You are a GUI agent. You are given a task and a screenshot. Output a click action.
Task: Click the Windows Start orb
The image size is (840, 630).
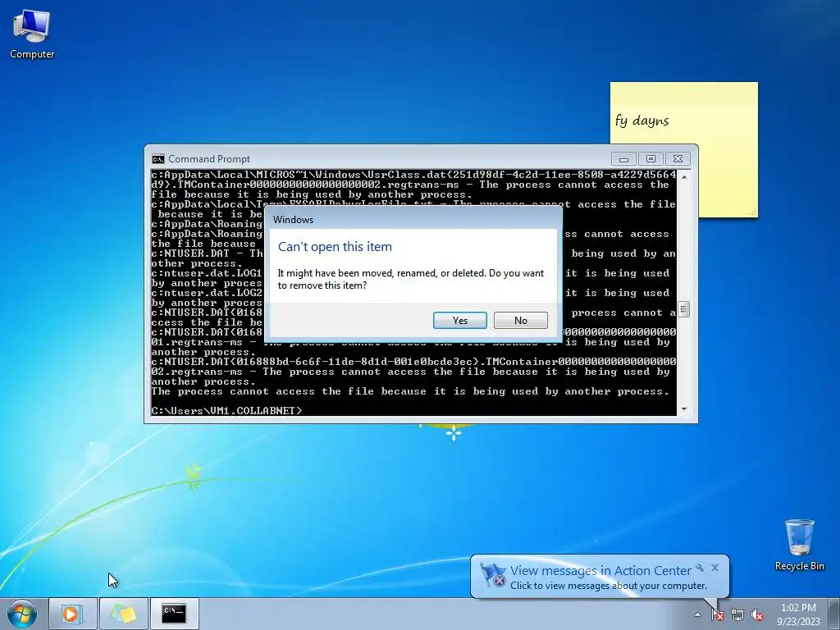[x=21, y=614]
